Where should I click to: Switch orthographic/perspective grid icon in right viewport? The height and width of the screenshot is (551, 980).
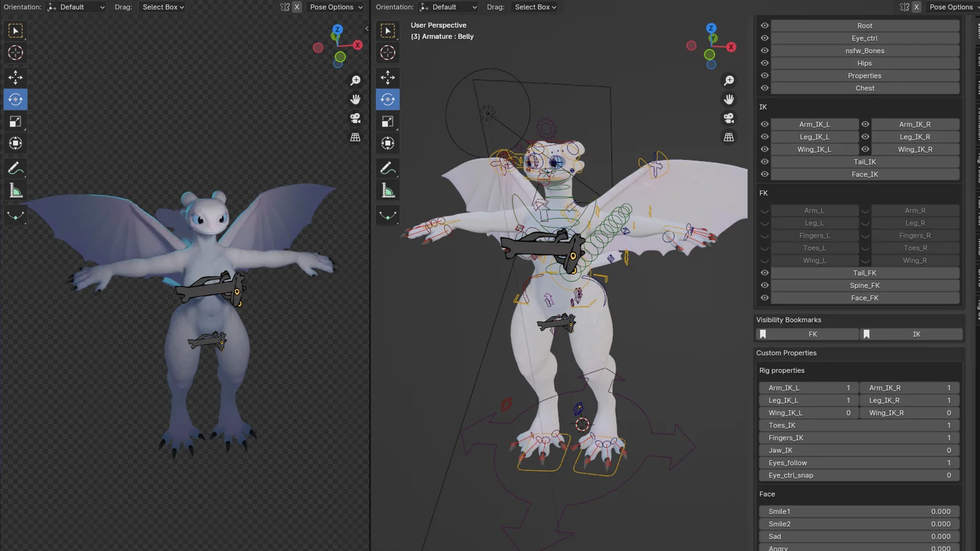(x=729, y=137)
